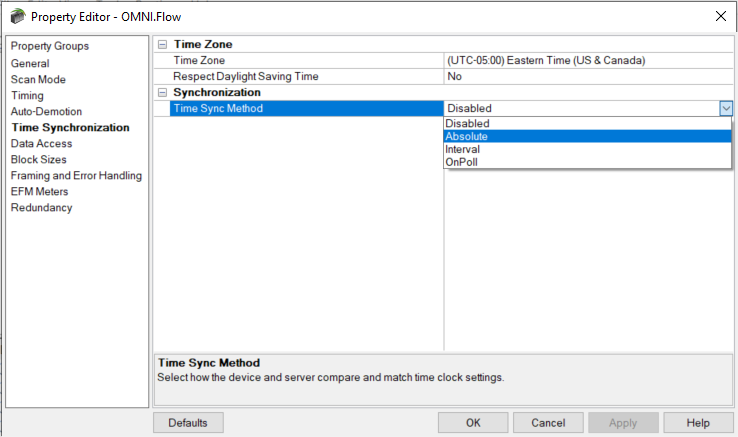The width and height of the screenshot is (738, 437).
Task: Select the Time Synchronization property group
Action: click(70, 128)
